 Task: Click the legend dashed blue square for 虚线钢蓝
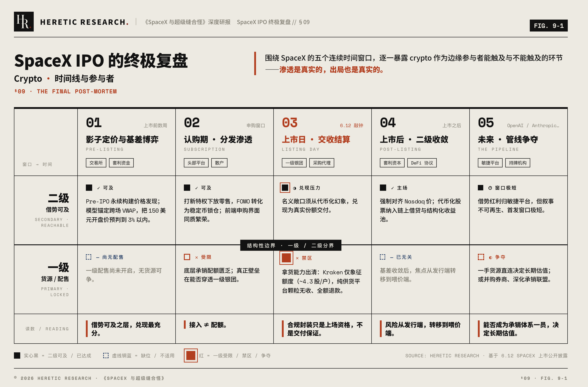click(x=106, y=355)
